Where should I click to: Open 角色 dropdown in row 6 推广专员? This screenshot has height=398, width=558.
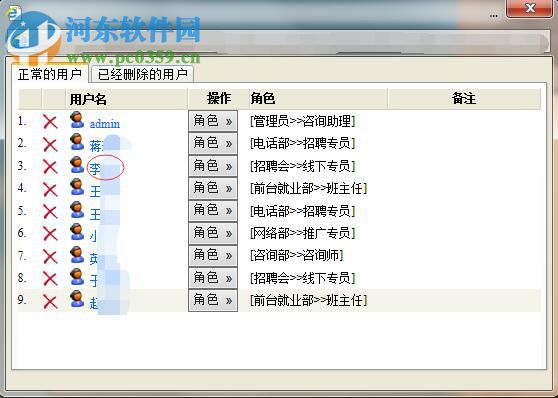pyautogui.click(x=213, y=233)
